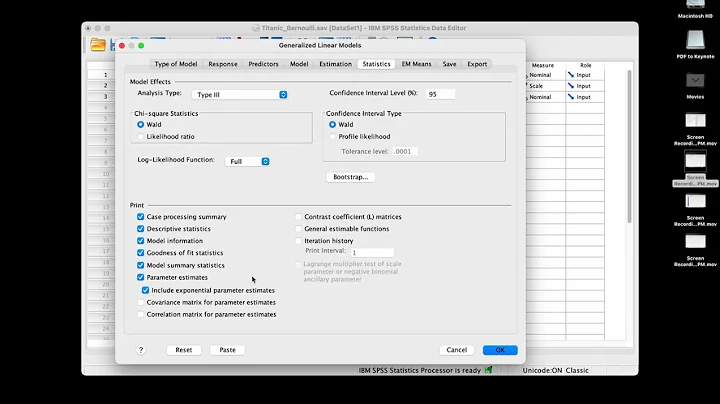Viewport: 720px width, 404px height.
Task: Click Open folder icon in Data Editor toolbar
Action: point(98,45)
